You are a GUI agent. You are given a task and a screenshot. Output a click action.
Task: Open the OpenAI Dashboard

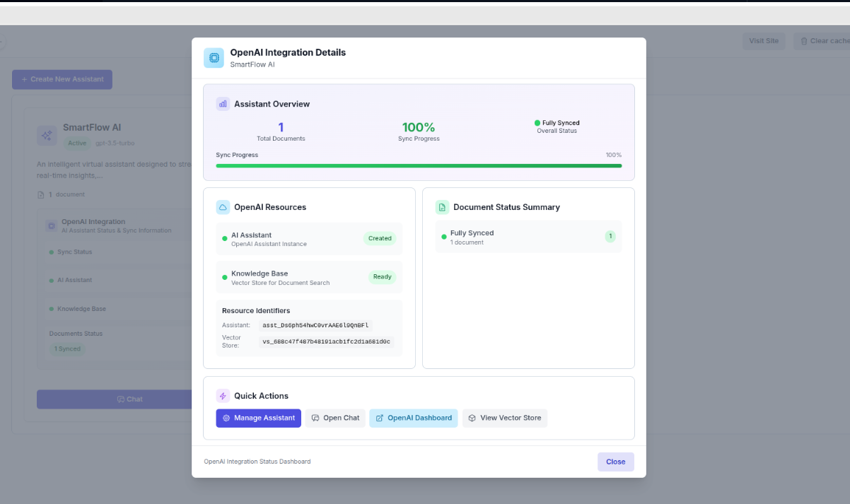(413, 418)
